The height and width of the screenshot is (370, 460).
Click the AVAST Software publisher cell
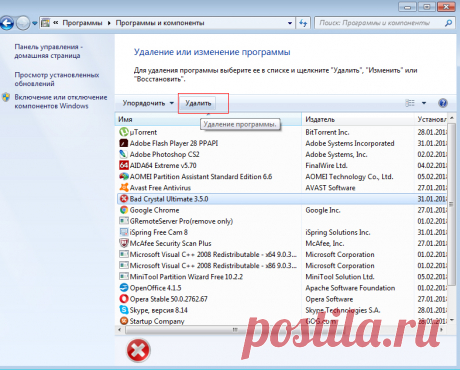coord(330,188)
